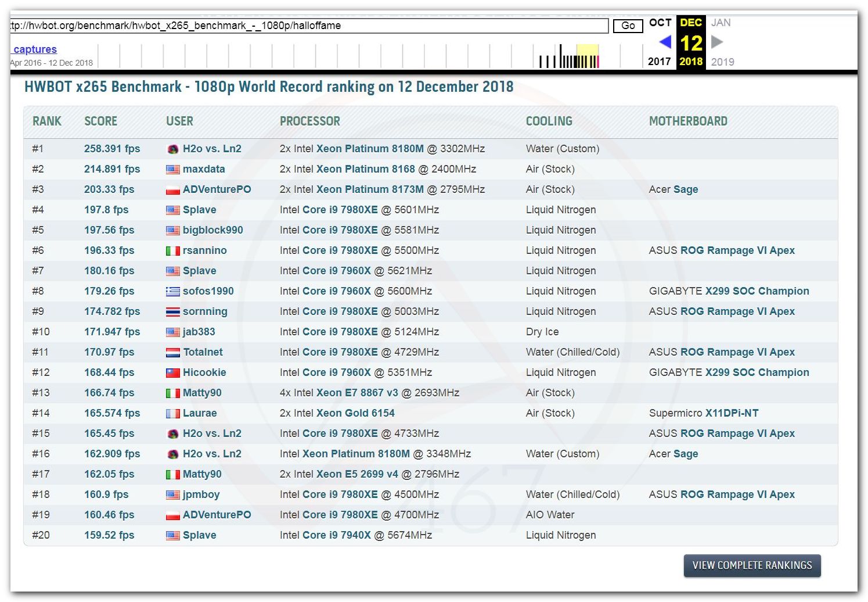The width and height of the screenshot is (868, 602).
Task: Open the 258.391 fps score link
Action: (112, 149)
